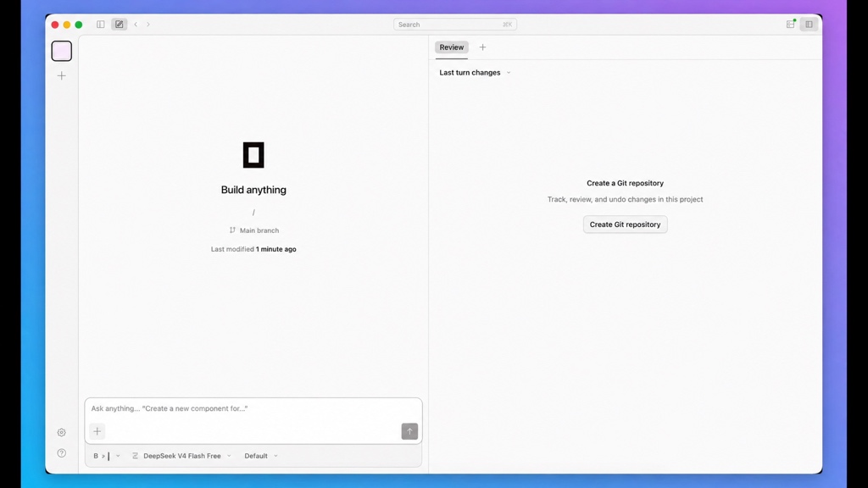Click the attach plus in prompt box
The height and width of the screenshot is (488, 868).
click(97, 431)
